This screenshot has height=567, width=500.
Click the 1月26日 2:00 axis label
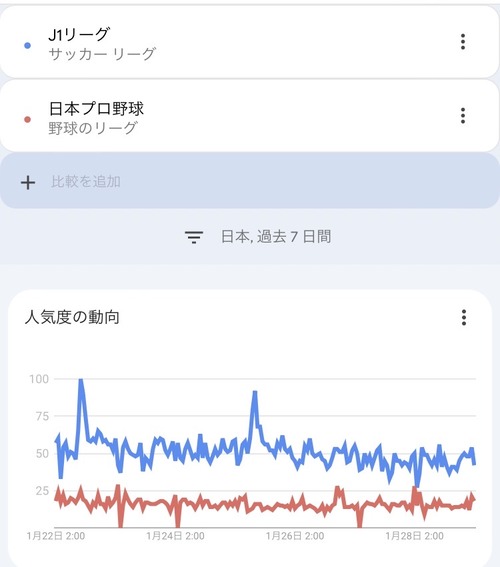(x=295, y=536)
